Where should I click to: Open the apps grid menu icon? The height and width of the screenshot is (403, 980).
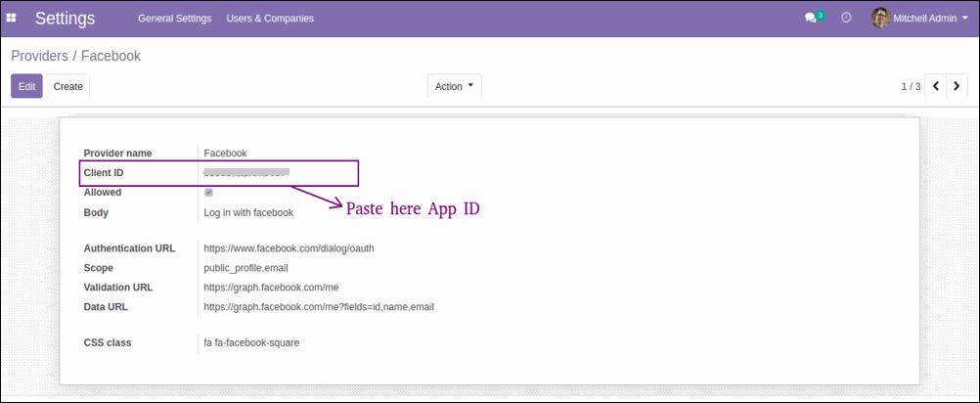click(x=11, y=19)
